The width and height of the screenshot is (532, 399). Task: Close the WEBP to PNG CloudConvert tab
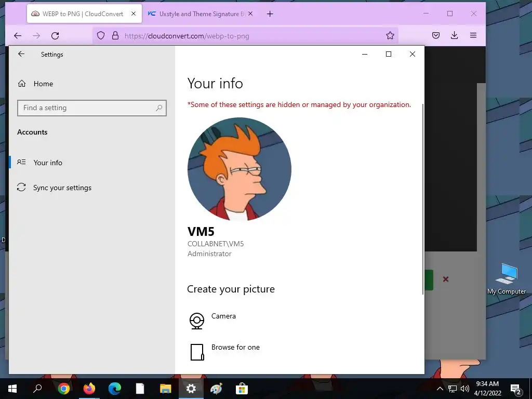click(134, 14)
